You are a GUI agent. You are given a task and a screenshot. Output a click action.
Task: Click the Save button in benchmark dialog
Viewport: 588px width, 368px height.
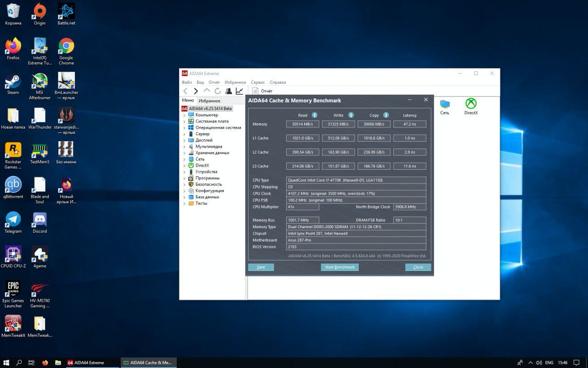point(261,267)
